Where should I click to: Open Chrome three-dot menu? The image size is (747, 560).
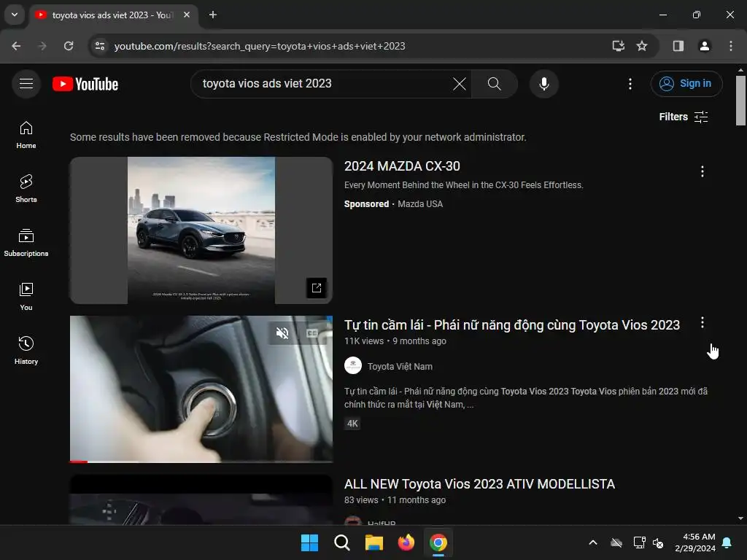(x=731, y=46)
